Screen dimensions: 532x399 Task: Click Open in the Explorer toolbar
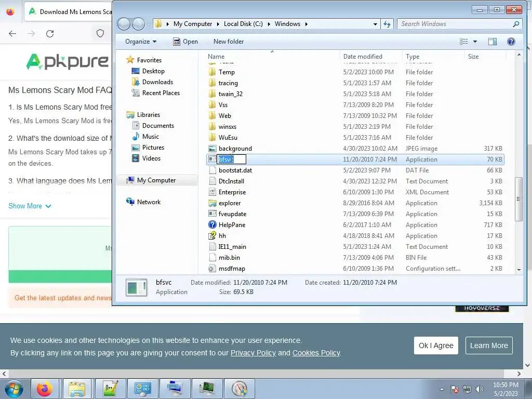point(185,42)
